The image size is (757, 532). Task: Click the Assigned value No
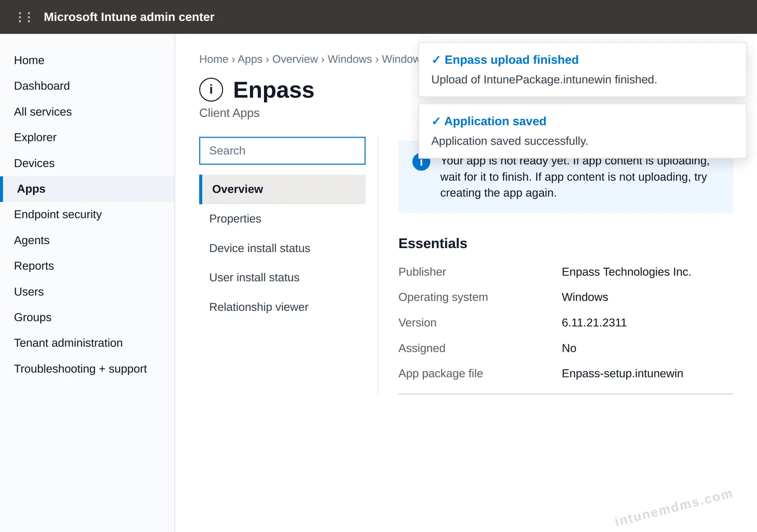[x=569, y=348]
